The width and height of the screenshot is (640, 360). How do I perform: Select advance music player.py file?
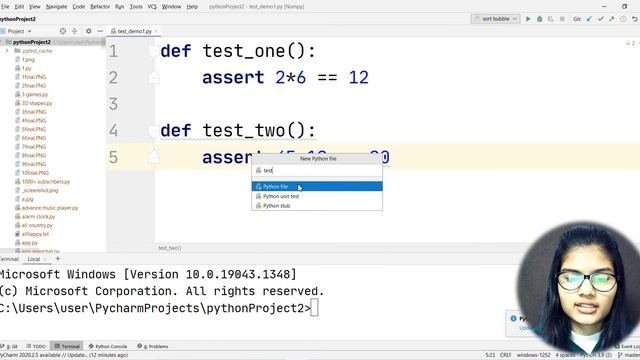[x=49, y=208]
